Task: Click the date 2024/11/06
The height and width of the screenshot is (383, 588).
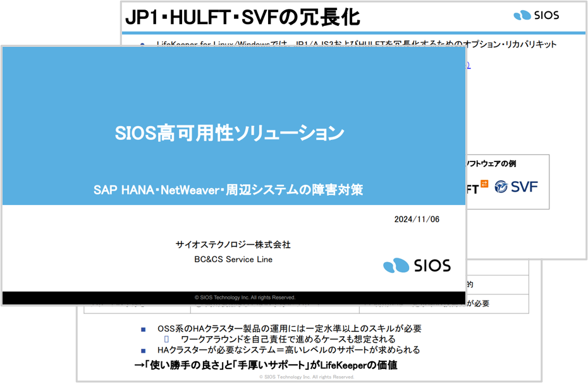Action: coord(417,219)
